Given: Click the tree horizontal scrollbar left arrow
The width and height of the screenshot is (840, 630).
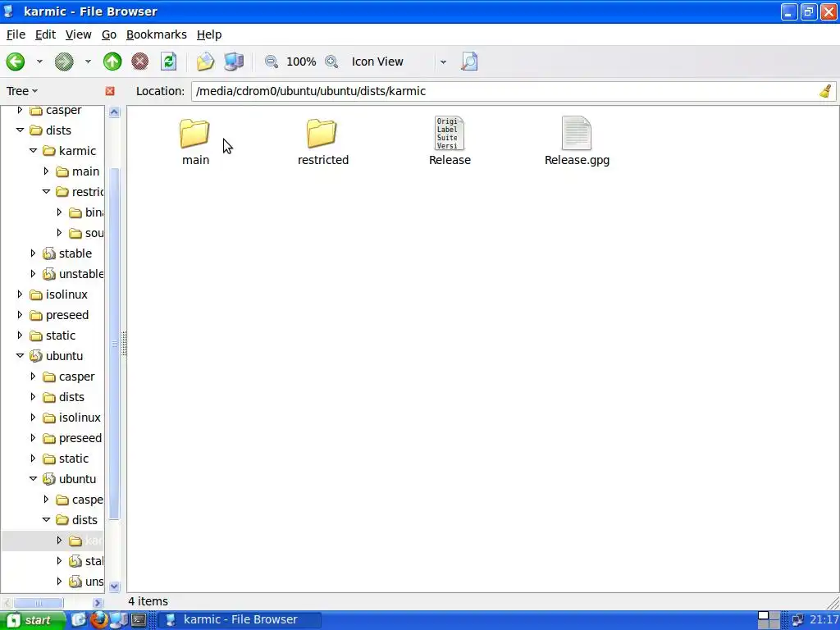Looking at the screenshot, I should point(7,603).
